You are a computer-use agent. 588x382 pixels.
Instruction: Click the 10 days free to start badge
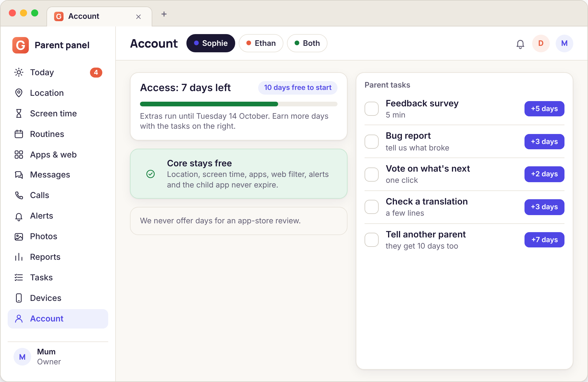pos(298,88)
